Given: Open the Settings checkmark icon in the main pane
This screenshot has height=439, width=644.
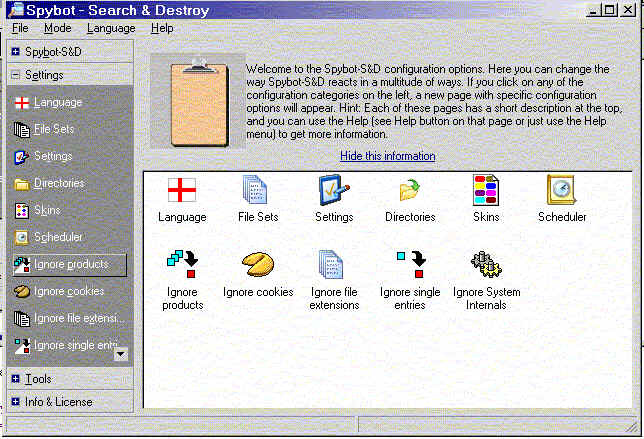Looking at the screenshot, I should pyautogui.click(x=334, y=189).
